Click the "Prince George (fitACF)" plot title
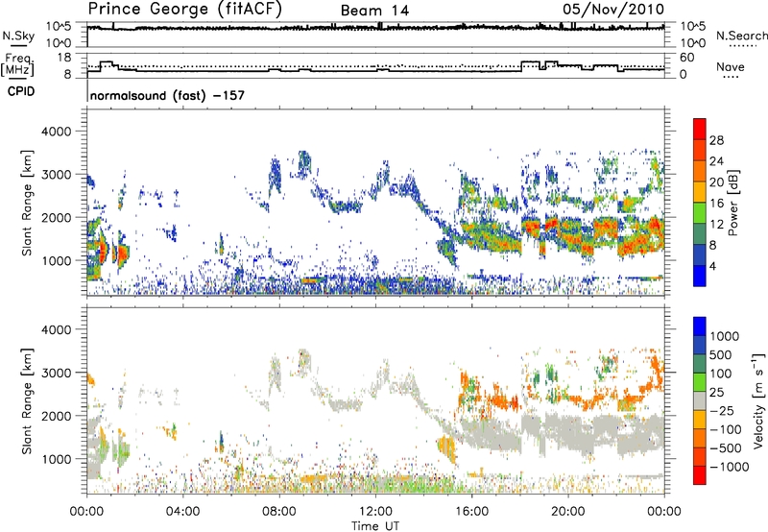Viewport: 768px width, 532px height. [185, 10]
